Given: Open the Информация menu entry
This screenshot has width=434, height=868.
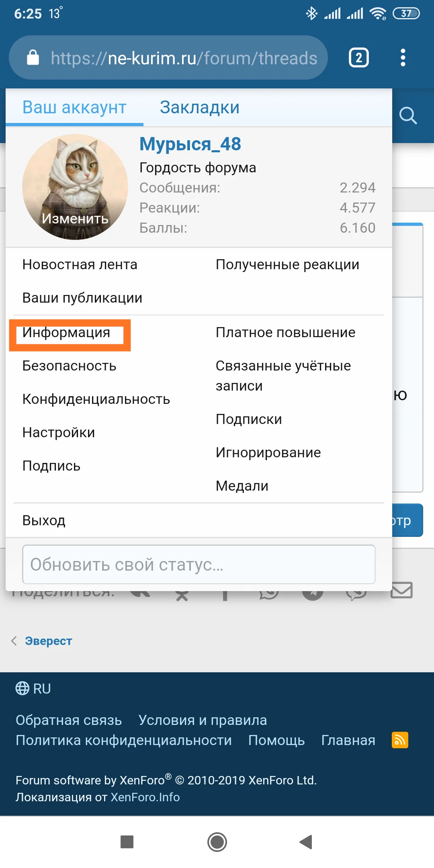Looking at the screenshot, I should (66, 333).
